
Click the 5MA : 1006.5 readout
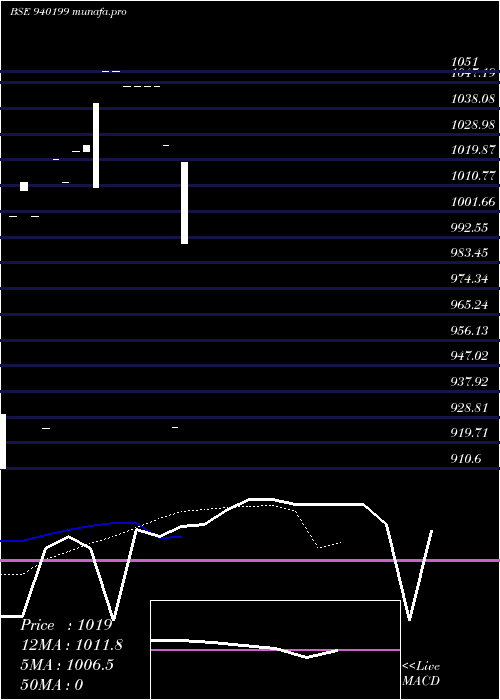click(x=67, y=665)
